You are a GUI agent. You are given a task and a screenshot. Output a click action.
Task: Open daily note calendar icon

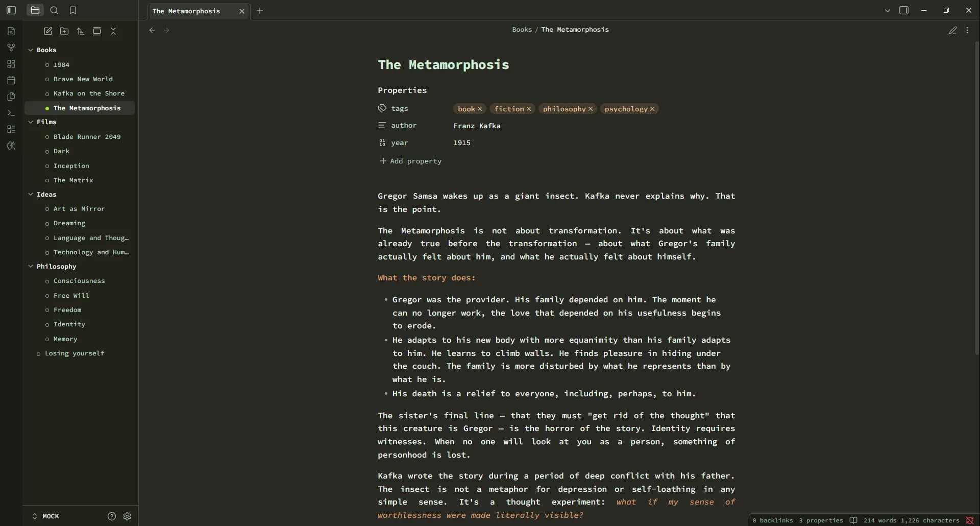(11, 80)
